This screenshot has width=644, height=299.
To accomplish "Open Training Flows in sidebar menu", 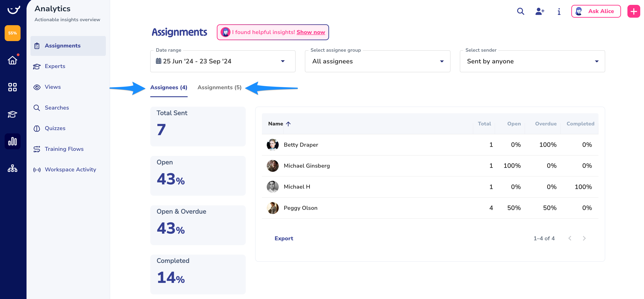I will click(x=64, y=149).
